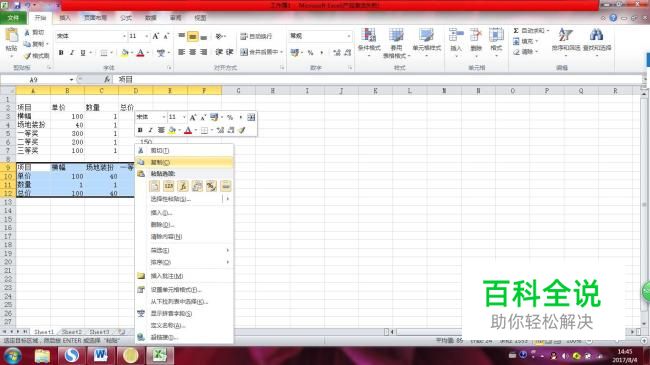Screen dimensions: 650x365
Task: Toggle top vertical alignment in the ribbon
Action: click(x=182, y=36)
